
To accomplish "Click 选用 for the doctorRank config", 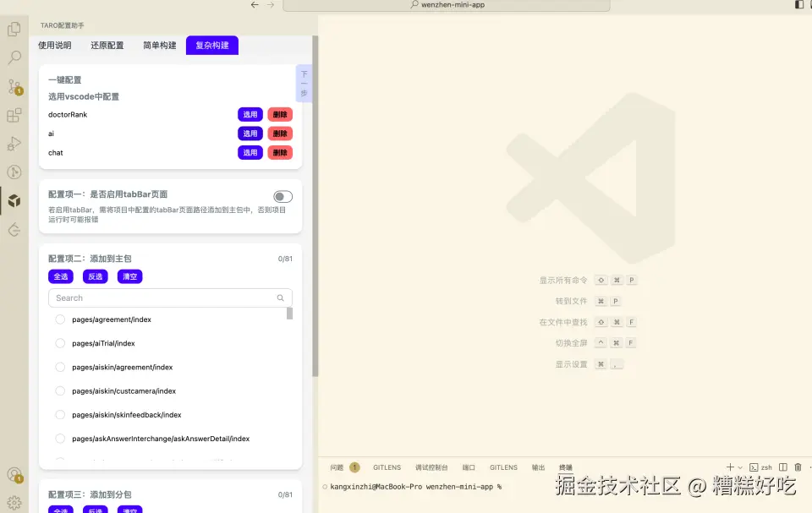I will tap(250, 114).
